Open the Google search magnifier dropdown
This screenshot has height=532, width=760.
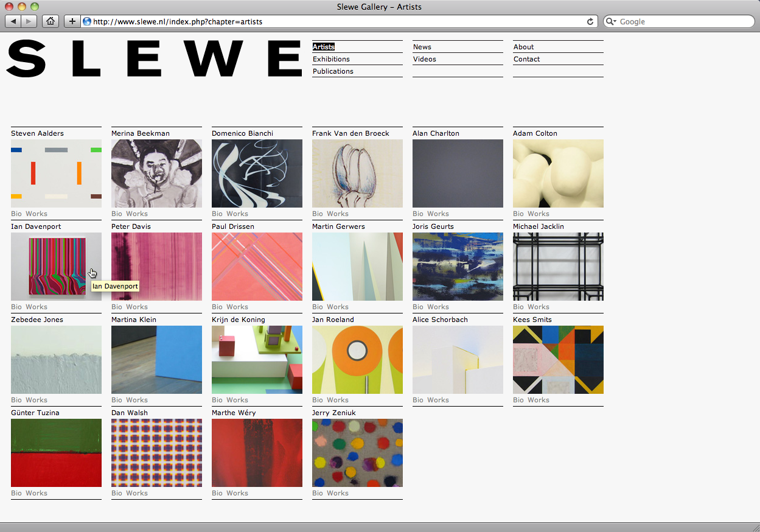611,21
